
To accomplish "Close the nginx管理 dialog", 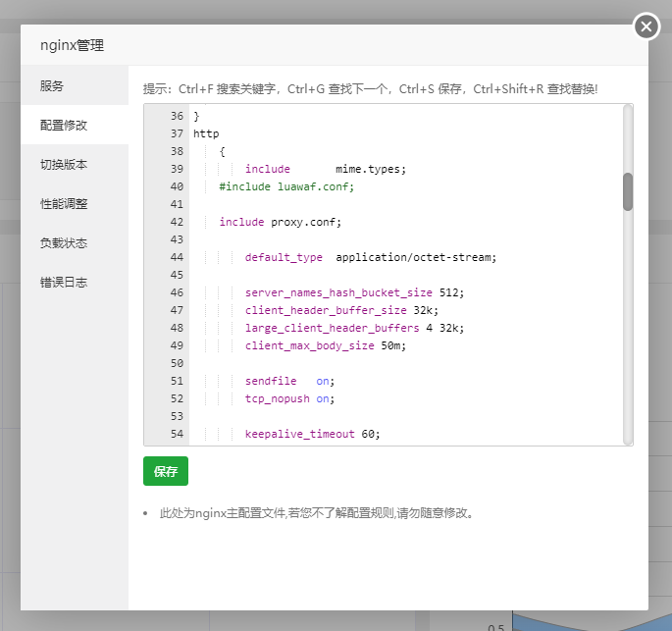I will coord(646,26).
